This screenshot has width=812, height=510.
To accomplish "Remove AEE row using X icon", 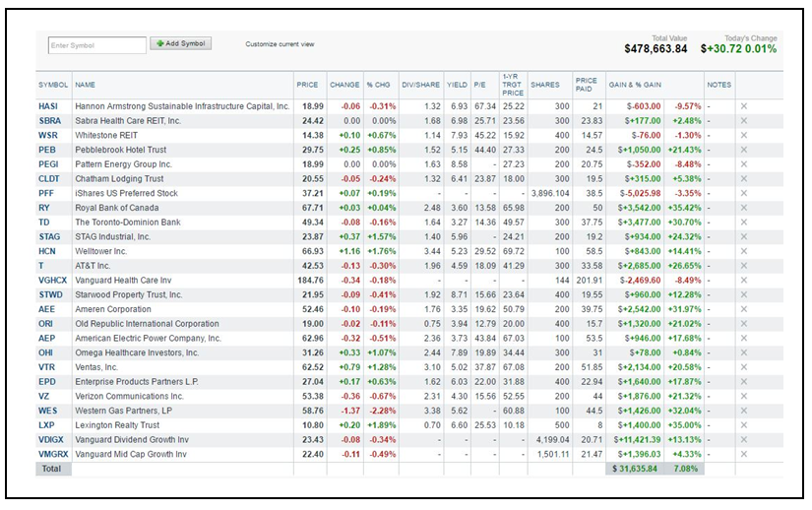I will 744,309.
